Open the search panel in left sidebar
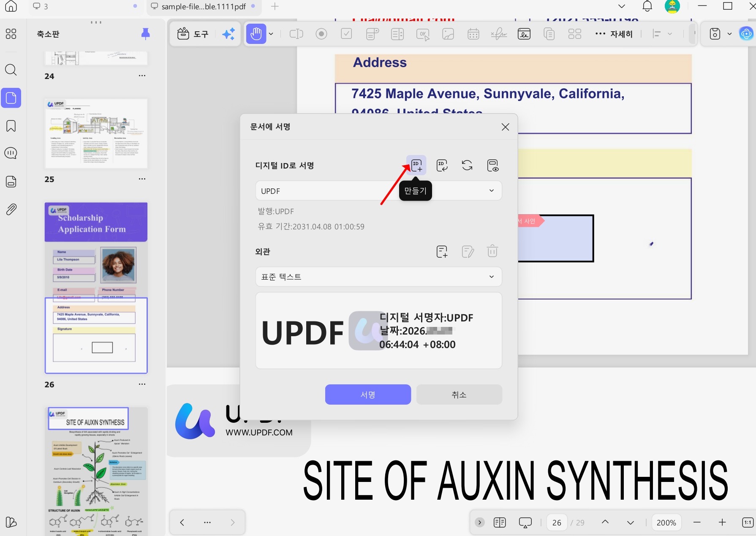756x536 pixels. 11,70
